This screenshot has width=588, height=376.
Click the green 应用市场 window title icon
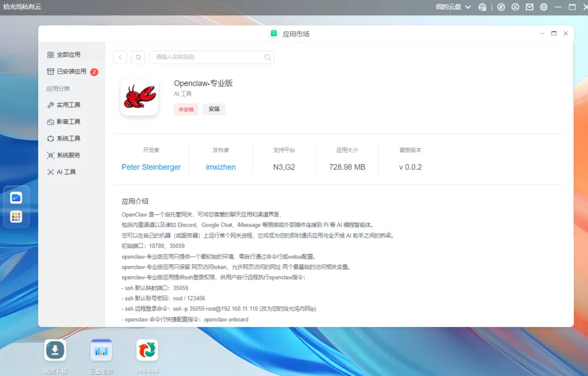point(274,34)
